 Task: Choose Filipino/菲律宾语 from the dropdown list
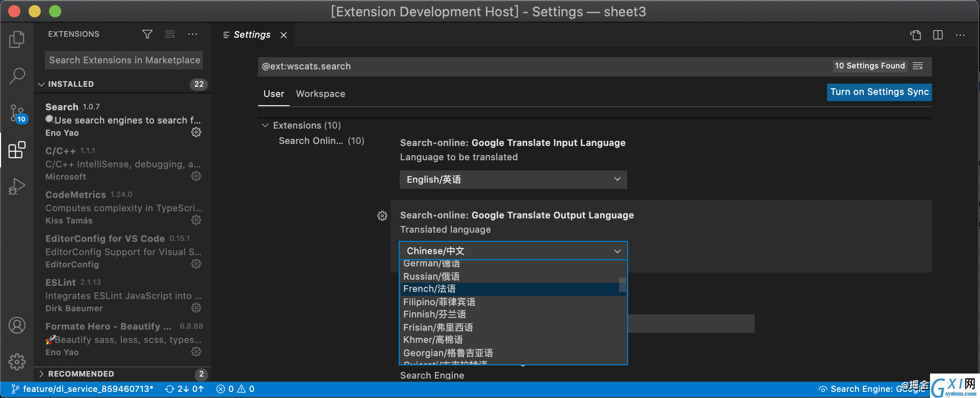[x=513, y=302]
